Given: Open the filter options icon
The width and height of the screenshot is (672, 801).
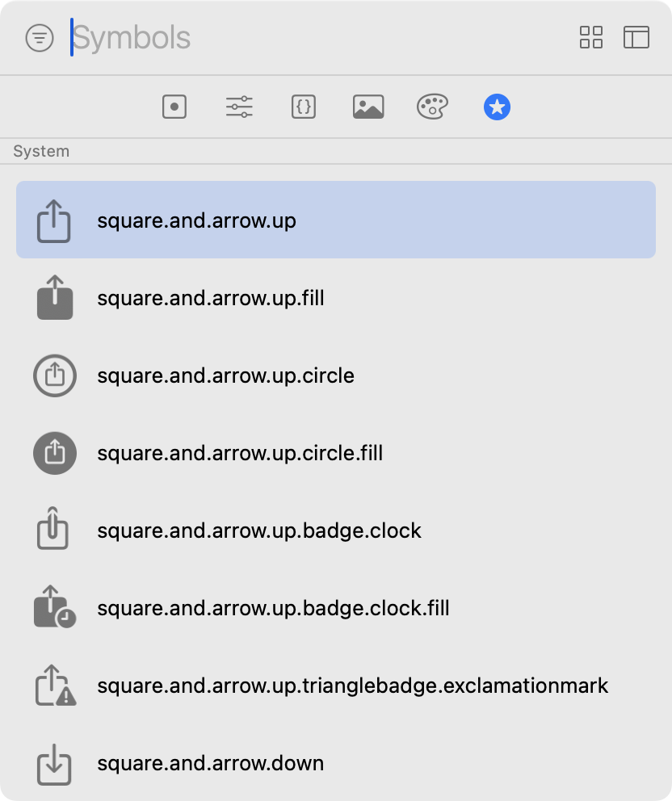Looking at the screenshot, I should click(40, 38).
